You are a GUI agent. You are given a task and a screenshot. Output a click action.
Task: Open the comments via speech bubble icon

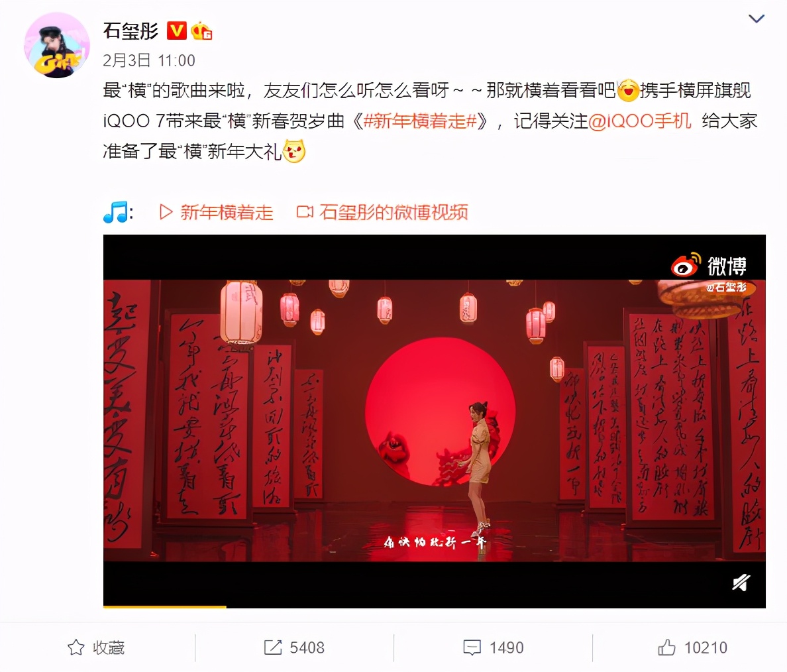pos(472,647)
